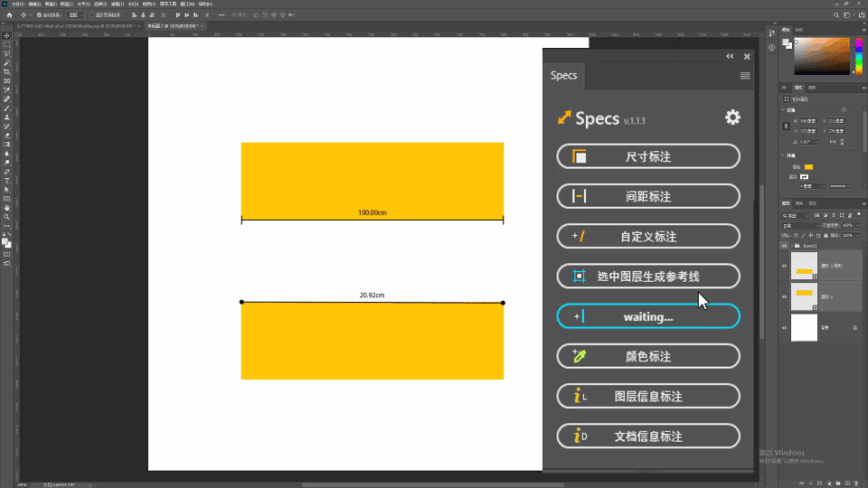
Task: Select the Move tool in the toolbox
Action: pyautogui.click(x=6, y=35)
